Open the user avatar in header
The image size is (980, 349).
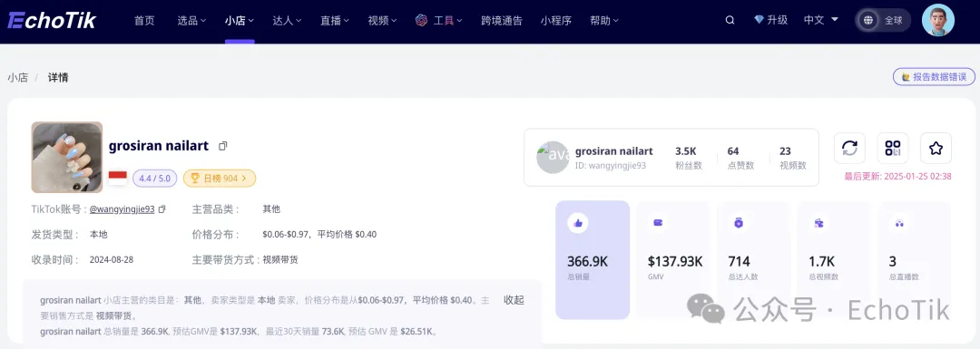pyautogui.click(x=938, y=20)
